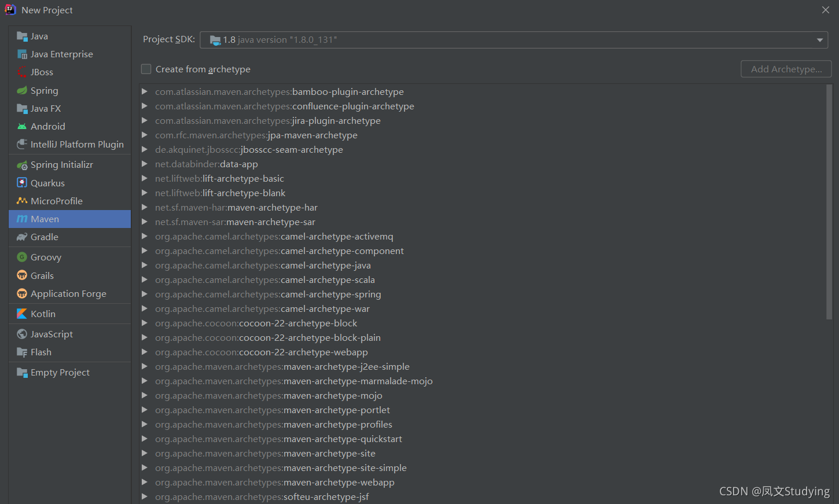Viewport: 839px width, 504px height.
Task: Select Kotlin project type label
Action: [43, 314]
